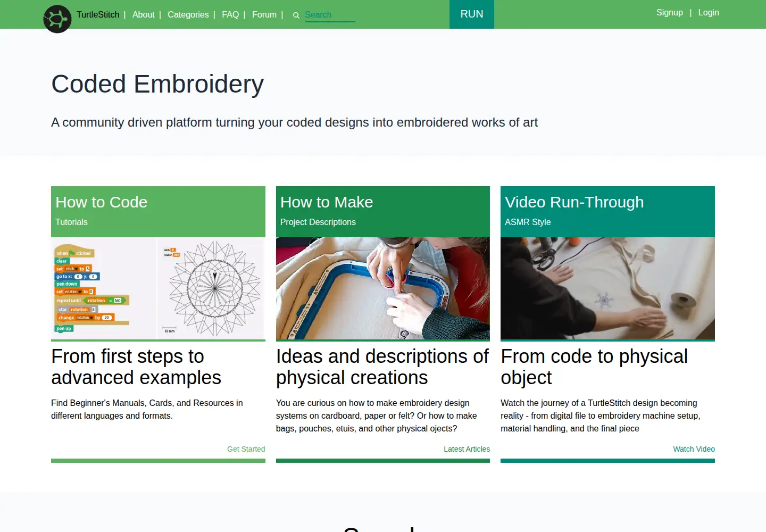Focus the Search input field
This screenshot has height=532, width=766.
point(330,15)
